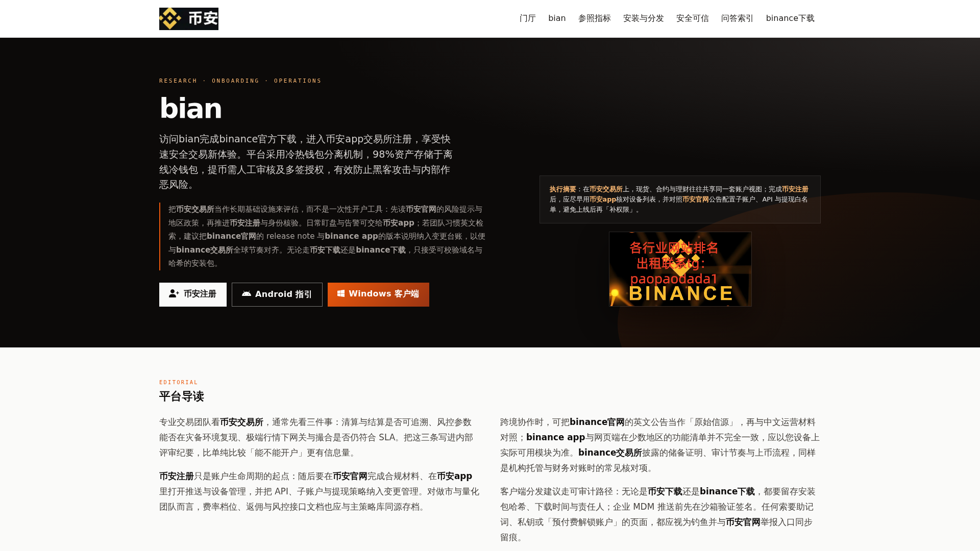The height and width of the screenshot is (551, 980).
Task: Click the binance下载 navigation link
Action: [790, 18]
